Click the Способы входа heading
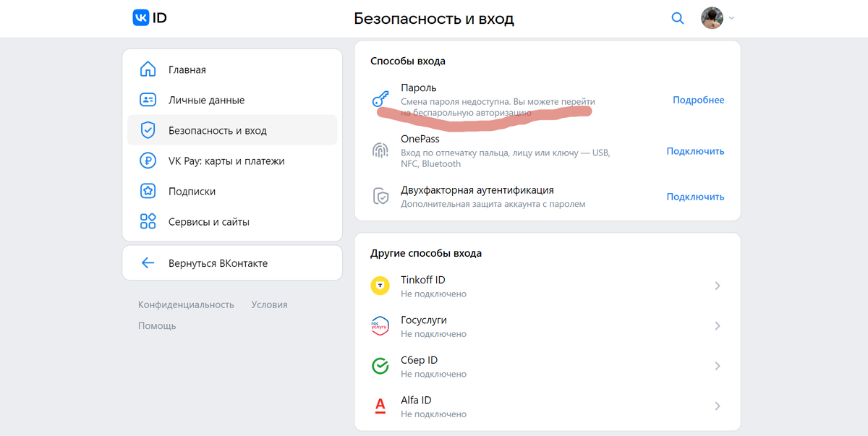 click(408, 61)
